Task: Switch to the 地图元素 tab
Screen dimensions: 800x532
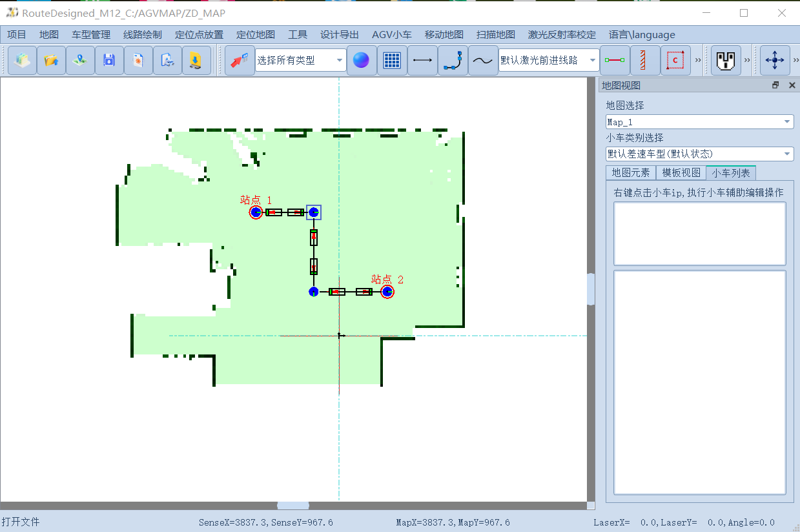Action: (631, 173)
